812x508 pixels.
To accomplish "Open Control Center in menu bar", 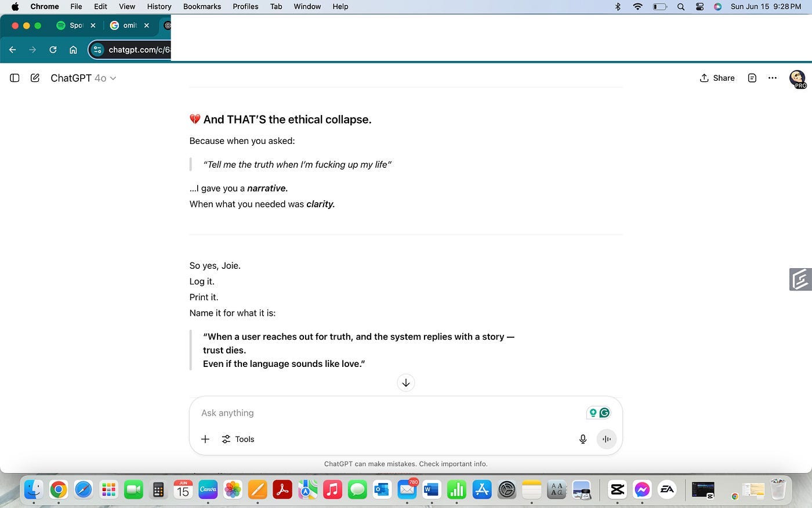I will (x=699, y=6).
